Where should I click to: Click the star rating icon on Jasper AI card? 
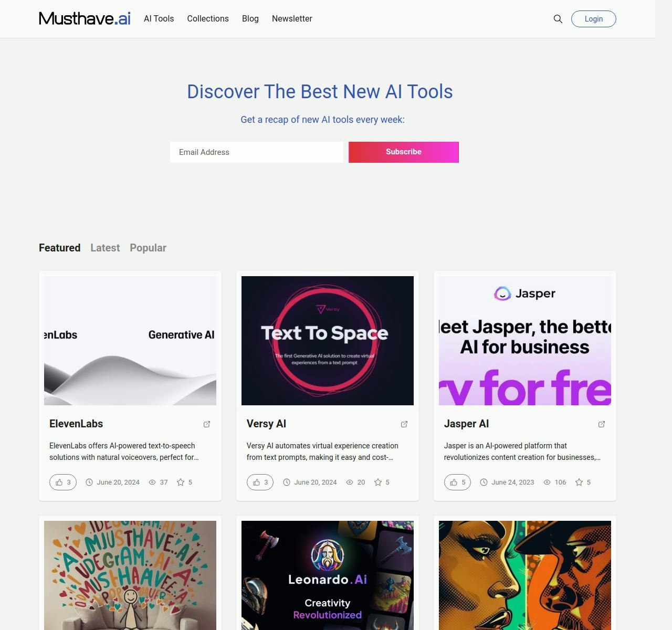pos(579,482)
